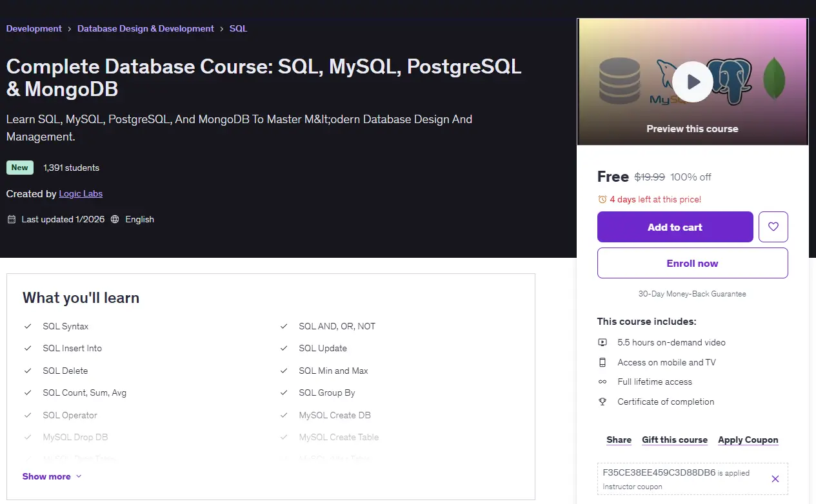Click the checkmark beside SQL Delete
The height and width of the screenshot is (504, 816).
tap(28, 371)
